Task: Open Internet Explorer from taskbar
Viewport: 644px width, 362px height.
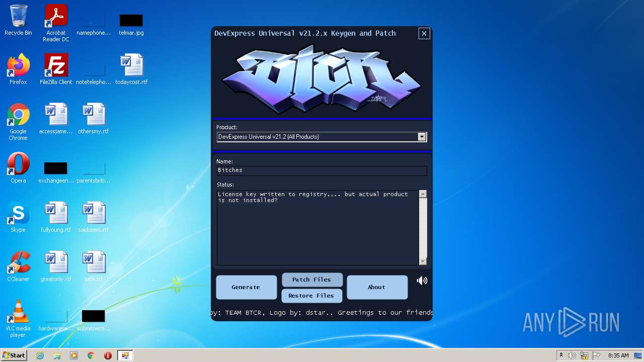Action: (40, 355)
